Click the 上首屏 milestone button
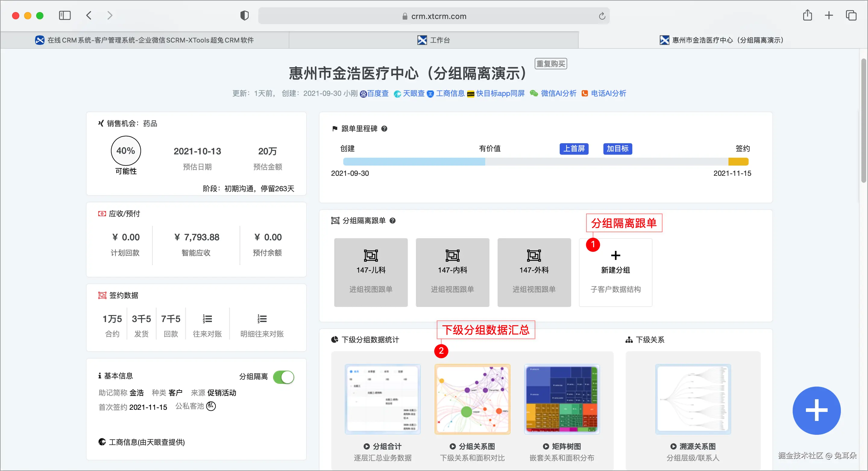This screenshot has width=868, height=471. click(x=574, y=149)
